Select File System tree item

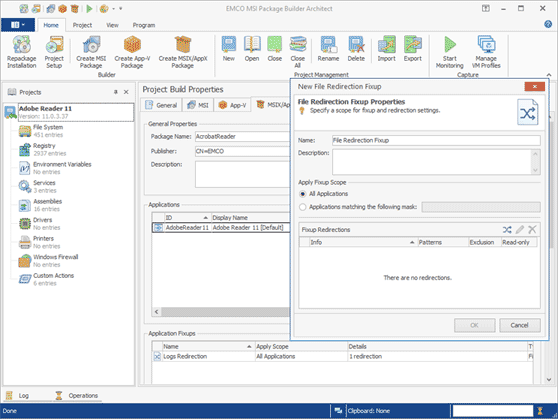[x=41, y=131]
